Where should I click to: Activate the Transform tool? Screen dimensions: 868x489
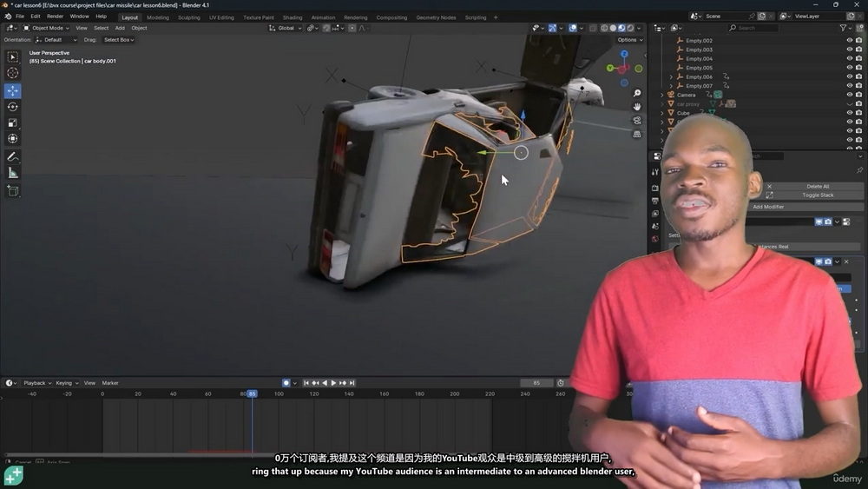(x=13, y=139)
